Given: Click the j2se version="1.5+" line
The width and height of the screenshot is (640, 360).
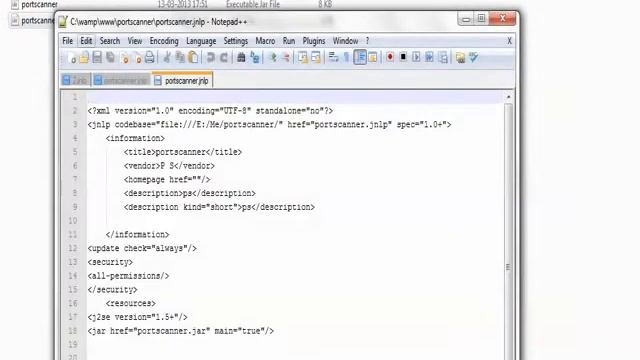Looking at the screenshot, I should pos(138,317).
